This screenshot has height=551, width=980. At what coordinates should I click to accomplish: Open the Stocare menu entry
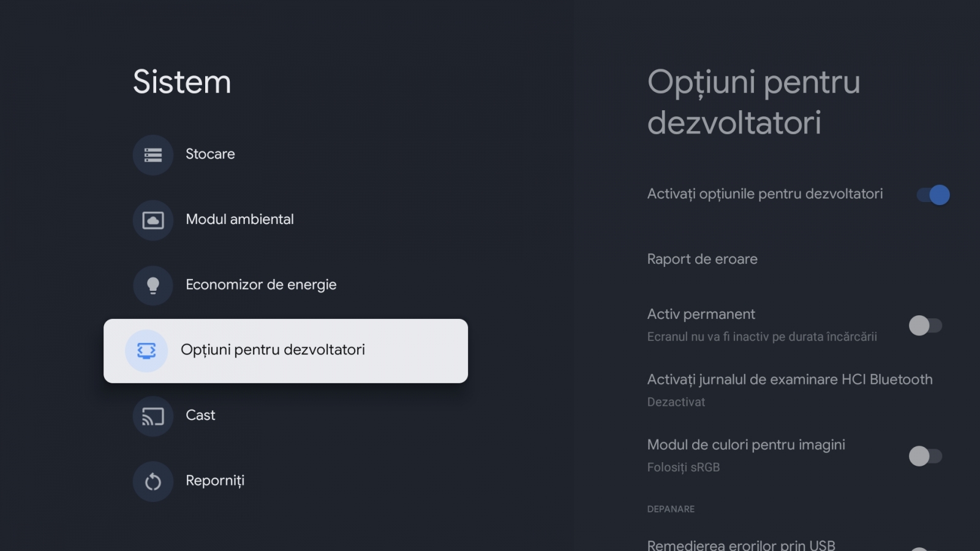[285, 155]
